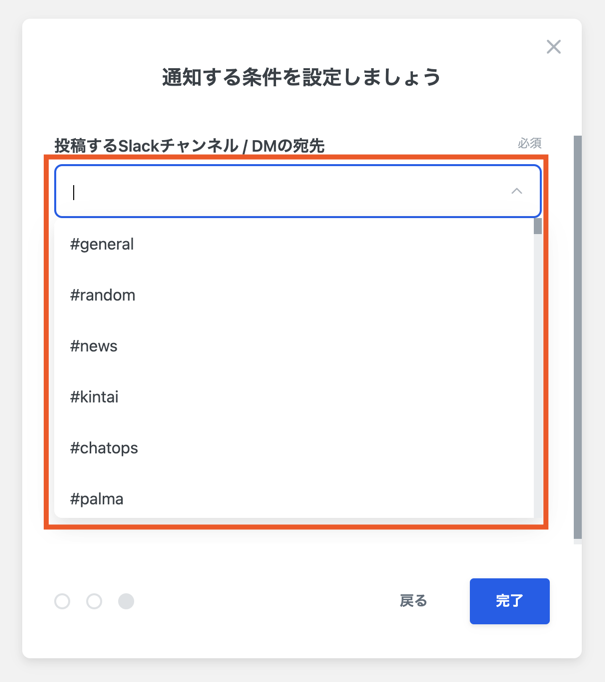This screenshot has height=682, width=605.
Task: Click the channel list scrollbar thumb
Action: click(538, 226)
